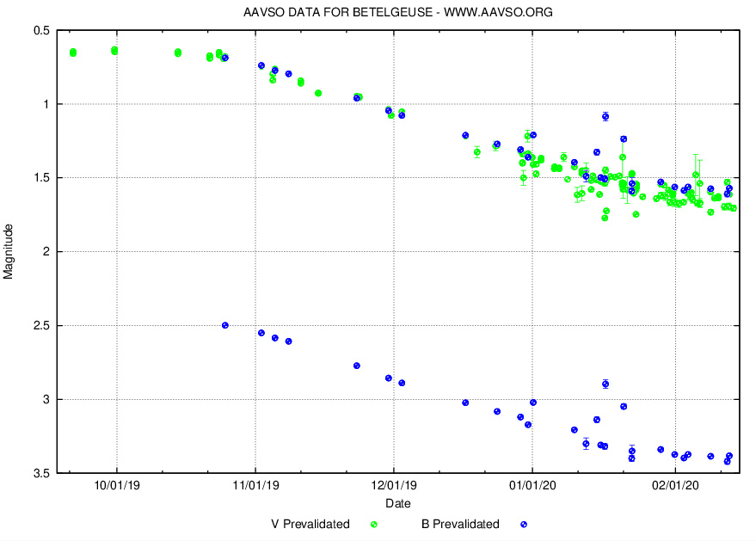Viewport: 756px width, 541px height.
Task: Select the leftmost green data point near magnitude 0.65
Action: (75, 53)
